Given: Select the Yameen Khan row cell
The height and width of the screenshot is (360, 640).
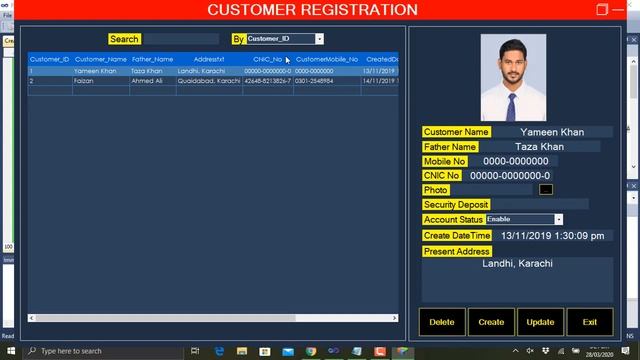Looking at the screenshot, I should tap(101, 71).
